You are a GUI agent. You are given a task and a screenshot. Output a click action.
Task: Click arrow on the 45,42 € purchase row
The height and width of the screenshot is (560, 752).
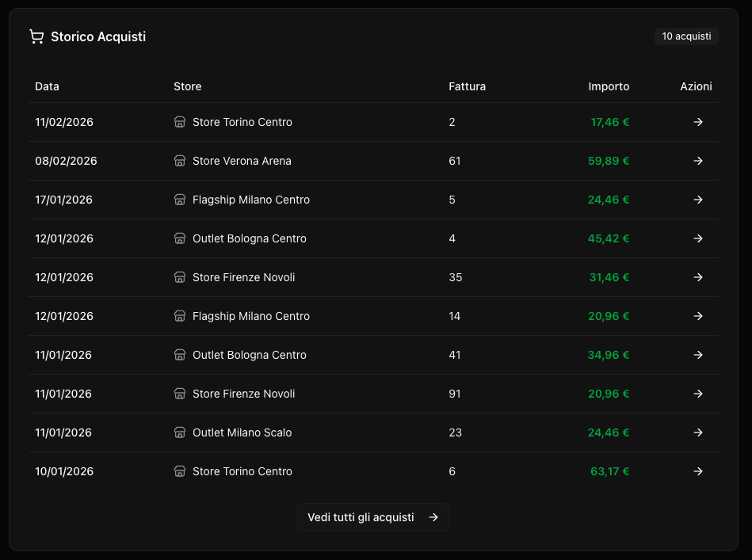(698, 239)
